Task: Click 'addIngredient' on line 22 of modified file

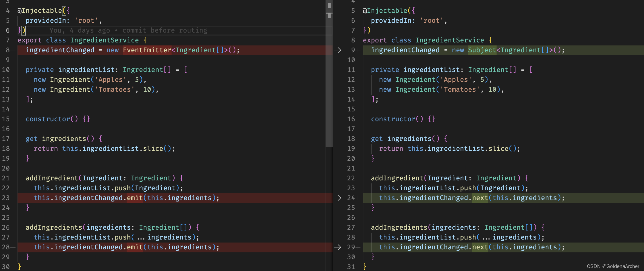Action: coord(397,178)
